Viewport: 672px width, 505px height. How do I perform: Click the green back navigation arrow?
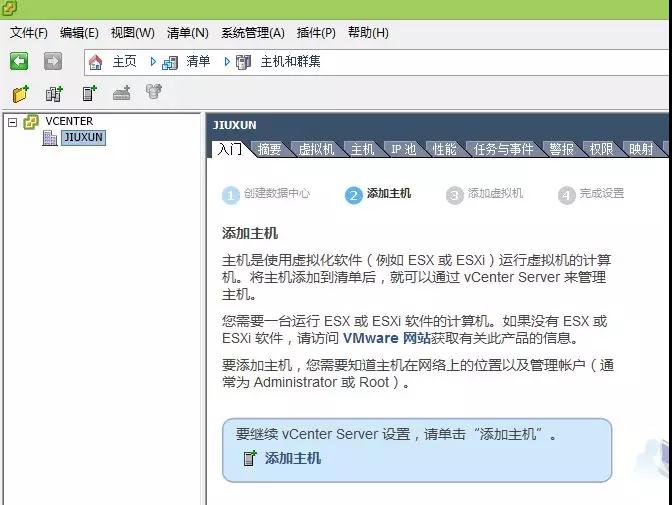(x=19, y=61)
